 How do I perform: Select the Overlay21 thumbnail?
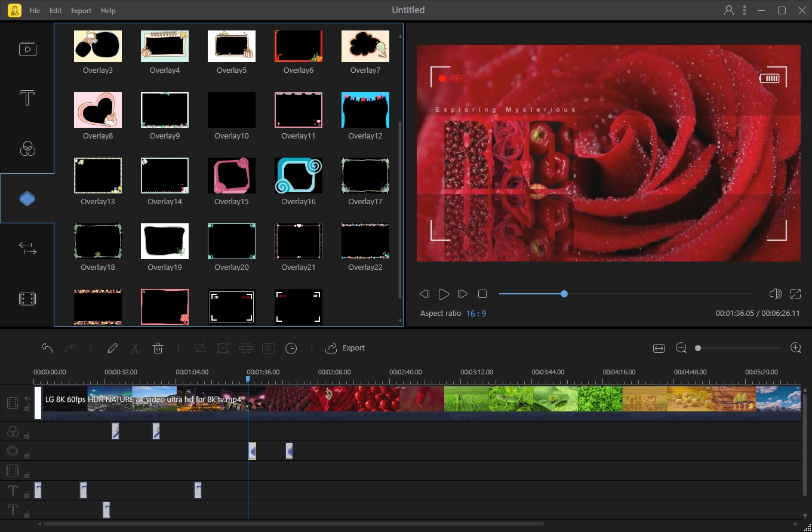(299, 241)
